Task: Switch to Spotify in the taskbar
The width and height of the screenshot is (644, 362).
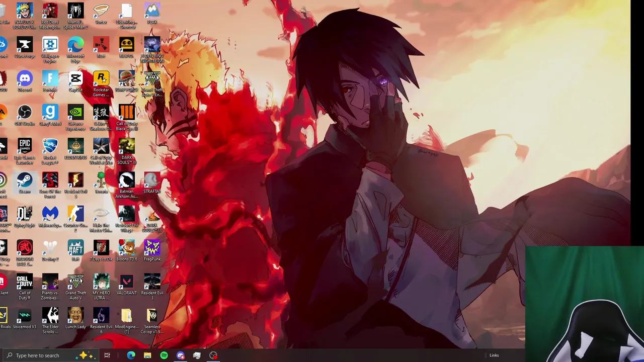Action: click(x=164, y=355)
